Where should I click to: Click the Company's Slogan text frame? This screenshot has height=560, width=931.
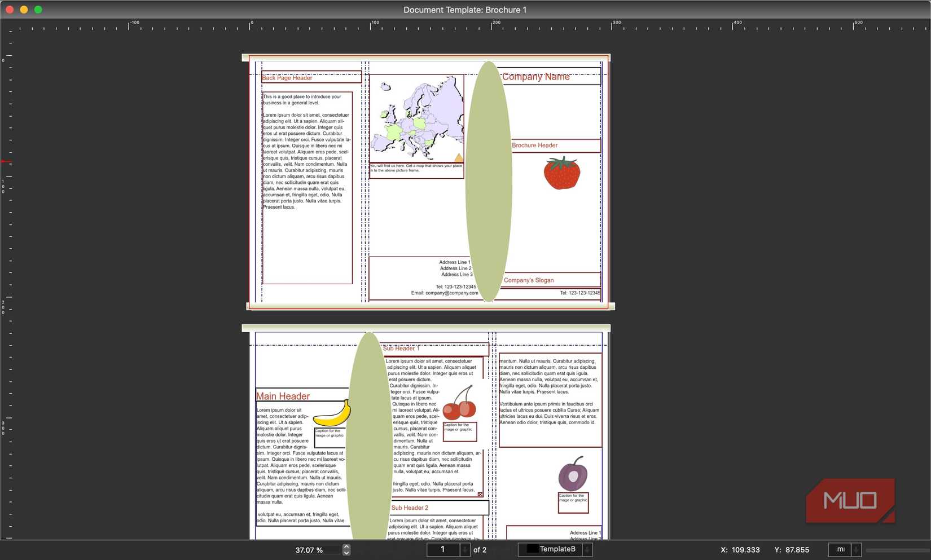point(550,280)
